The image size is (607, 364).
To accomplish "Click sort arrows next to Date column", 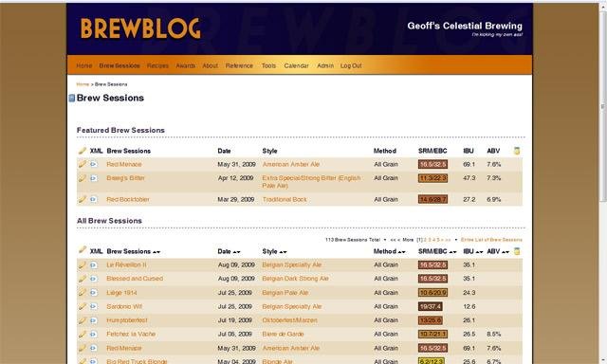I will 236,252.
